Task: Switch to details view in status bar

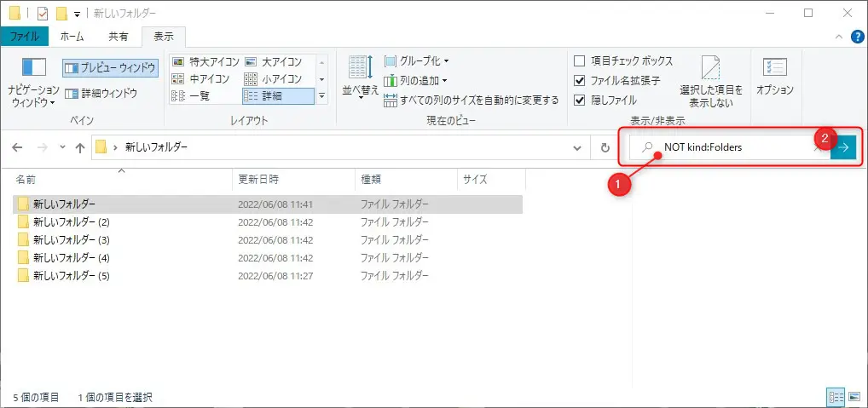Action: click(836, 397)
